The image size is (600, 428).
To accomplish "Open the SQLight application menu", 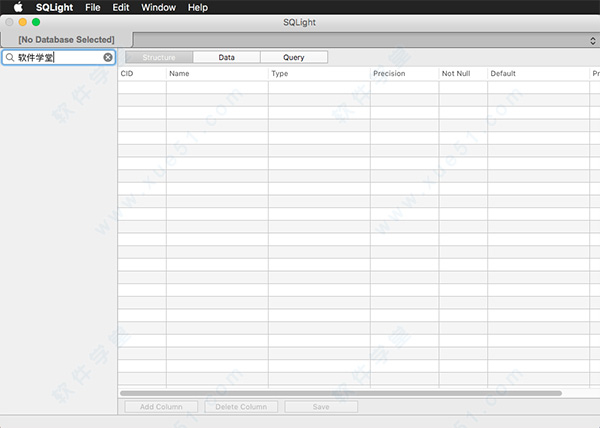I will coord(54,7).
